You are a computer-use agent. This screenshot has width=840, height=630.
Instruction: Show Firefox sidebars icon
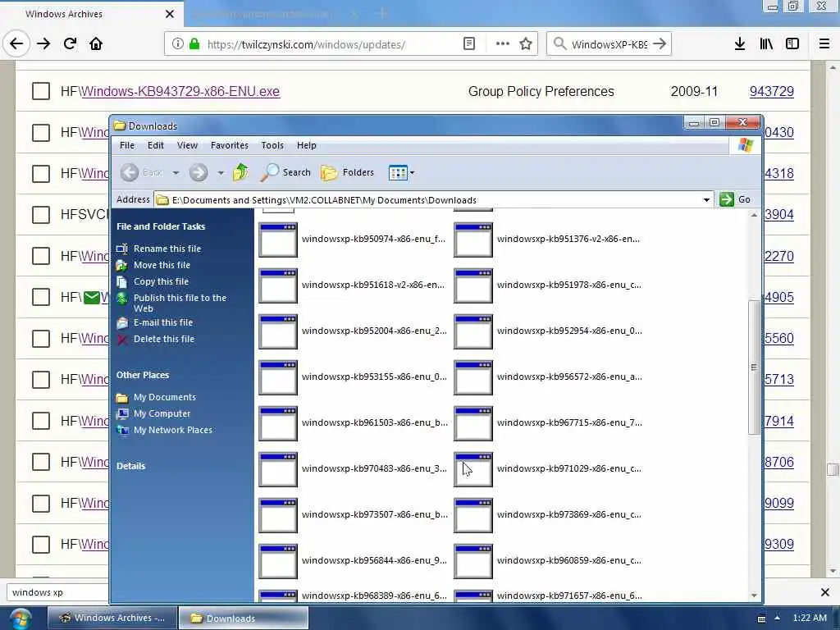pyautogui.click(x=792, y=44)
